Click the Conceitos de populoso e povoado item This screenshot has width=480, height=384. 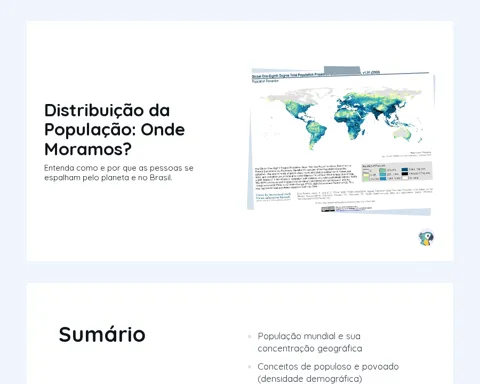pyautogui.click(x=328, y=373)
